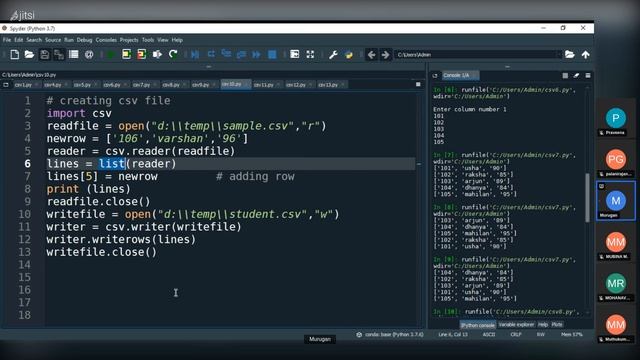Click the Open file folder icon
This screenshot has width=640, height=360.
click(x=29, y=54)
